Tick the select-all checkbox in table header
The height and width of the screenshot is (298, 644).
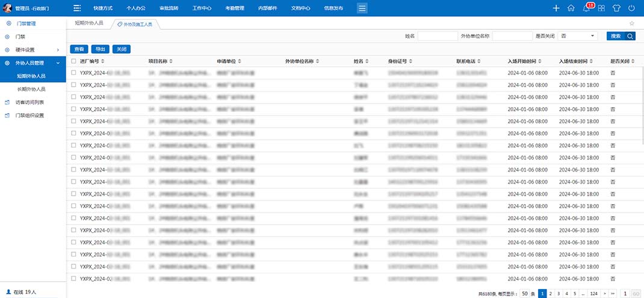coord(73,61)
